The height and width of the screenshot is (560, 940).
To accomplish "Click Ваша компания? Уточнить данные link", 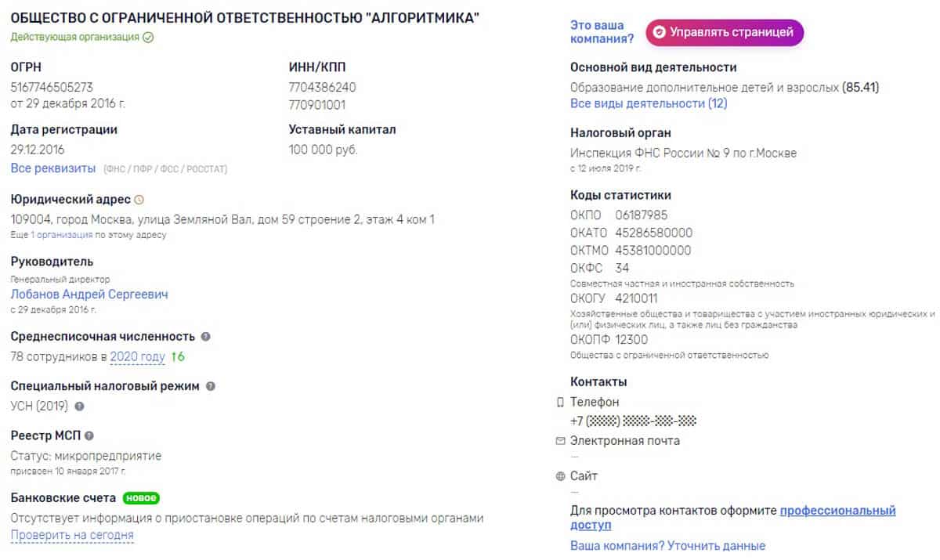I will pos(667,546).
